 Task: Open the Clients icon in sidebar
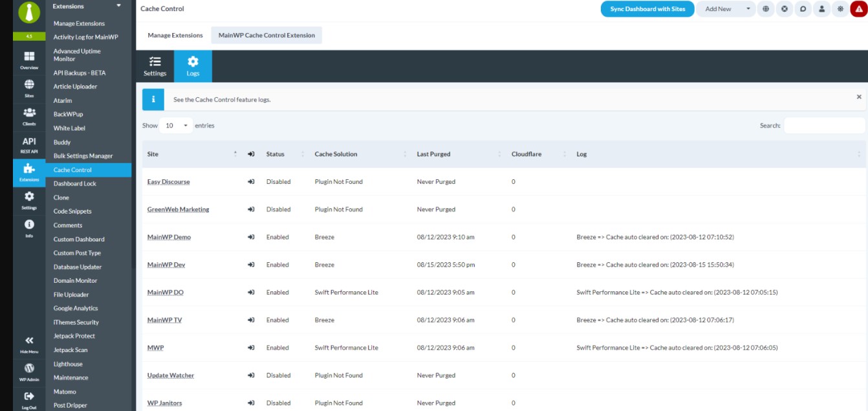(x=29, y=113)
